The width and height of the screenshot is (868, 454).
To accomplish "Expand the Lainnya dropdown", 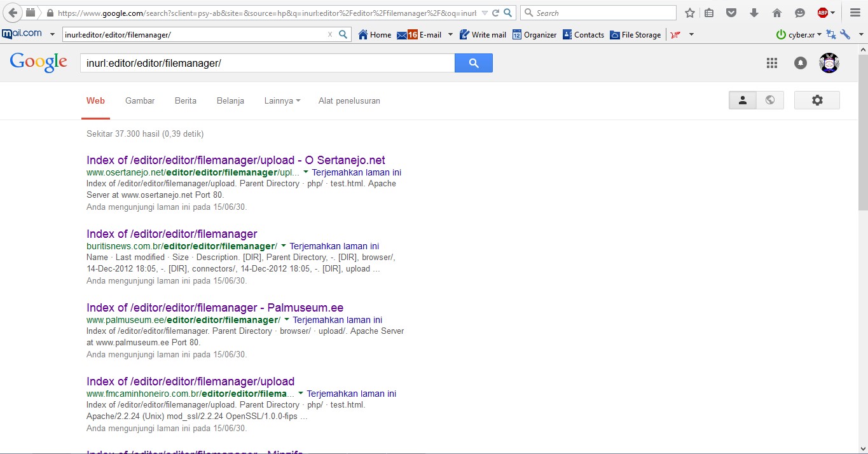I will click(x=282, y=100).
